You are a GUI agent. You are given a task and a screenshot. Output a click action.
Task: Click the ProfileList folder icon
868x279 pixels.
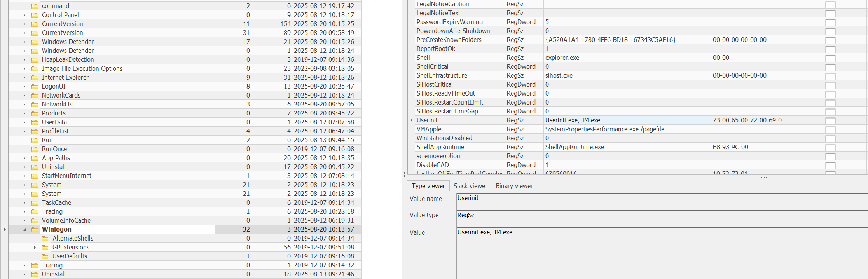[35, 131]
